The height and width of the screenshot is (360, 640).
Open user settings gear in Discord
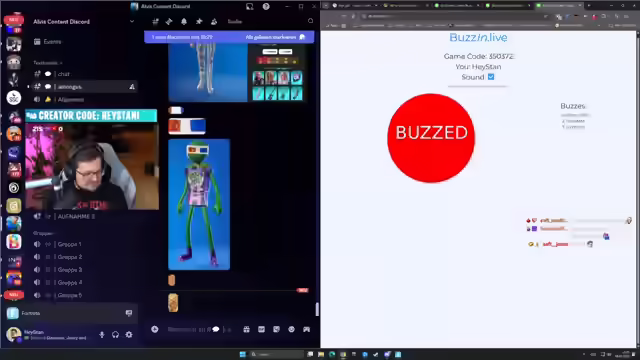[x=129, y=335]
